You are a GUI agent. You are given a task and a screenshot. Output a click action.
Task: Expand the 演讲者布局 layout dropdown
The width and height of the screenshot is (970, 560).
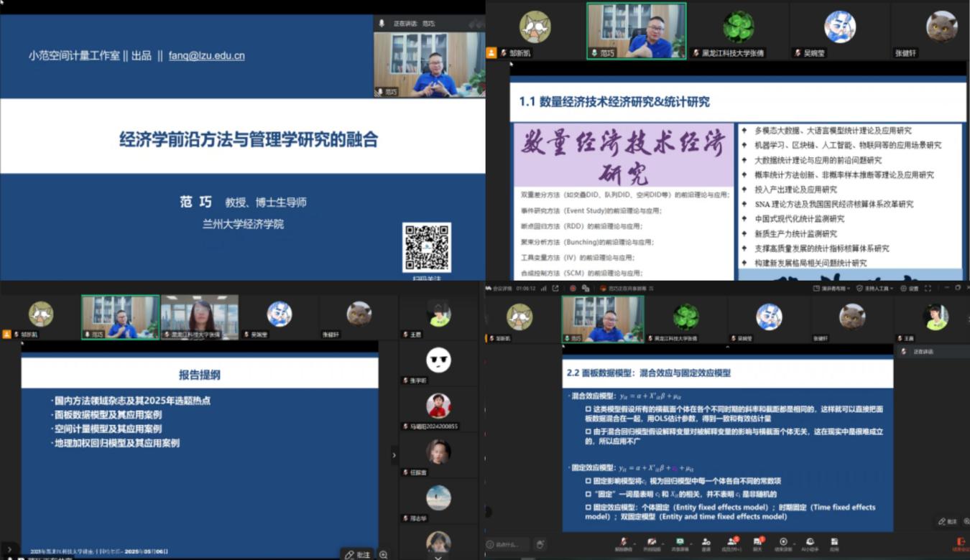pos(830,289)
